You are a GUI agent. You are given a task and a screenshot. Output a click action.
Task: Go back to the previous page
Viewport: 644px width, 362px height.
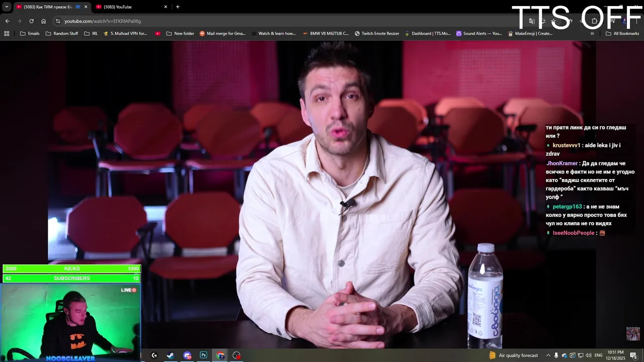[7, 21]
